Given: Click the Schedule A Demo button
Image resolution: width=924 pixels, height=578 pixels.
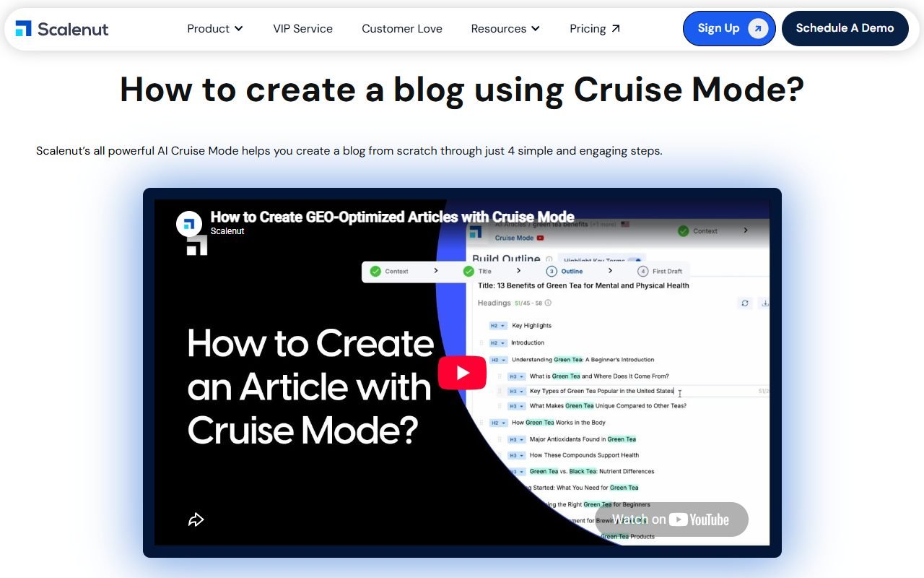Looking at the screenshot, I should point(845,28).
